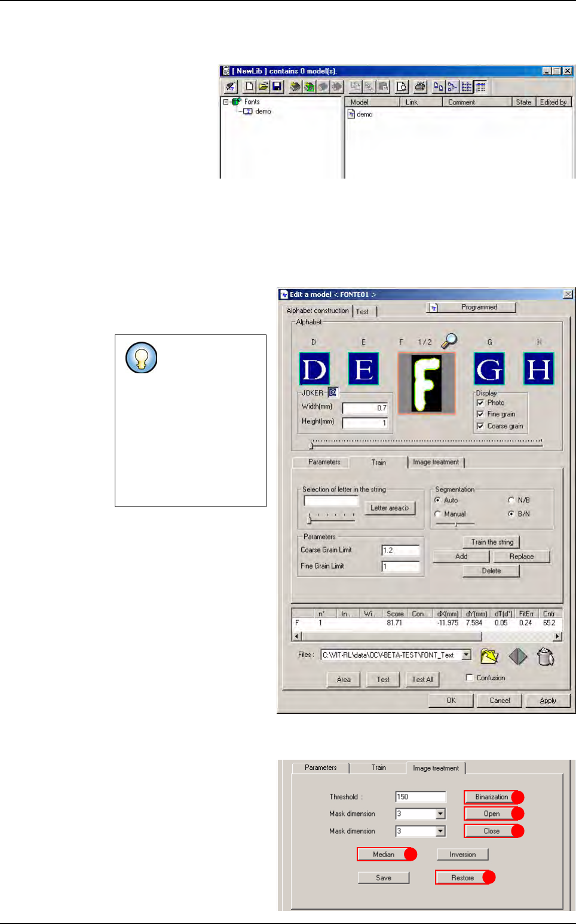Open the Files path dropdown
Image resolution: width=576 pixels, height=924 pixels.
click(467, 655)
